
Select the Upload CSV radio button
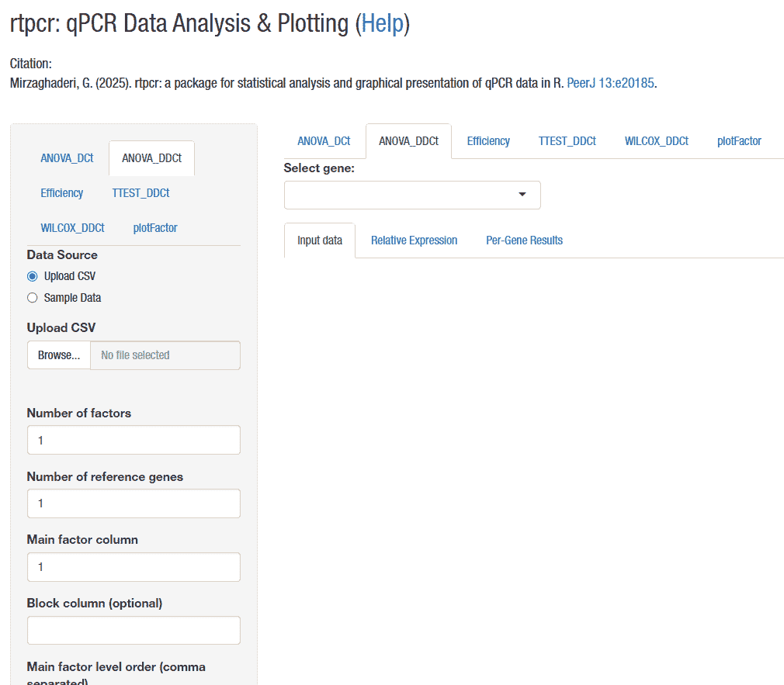(x=33, y=276)
